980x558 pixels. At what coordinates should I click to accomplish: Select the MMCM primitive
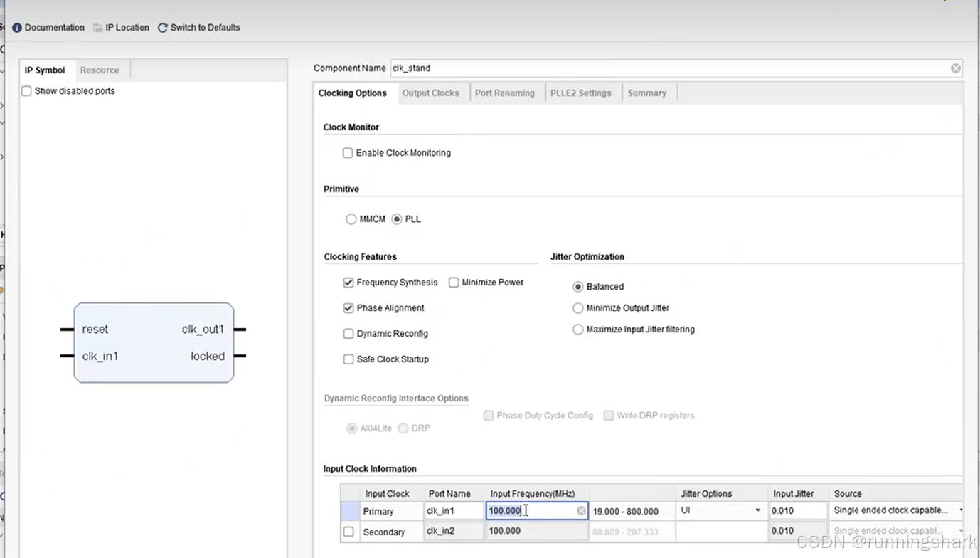[351, 219]
